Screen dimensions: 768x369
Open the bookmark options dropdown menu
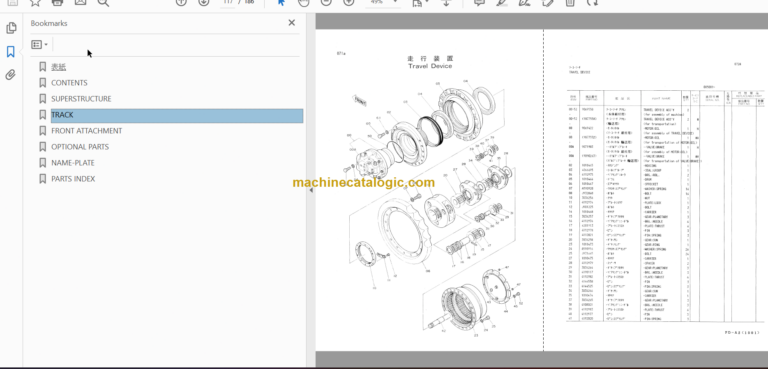point(40,45)
